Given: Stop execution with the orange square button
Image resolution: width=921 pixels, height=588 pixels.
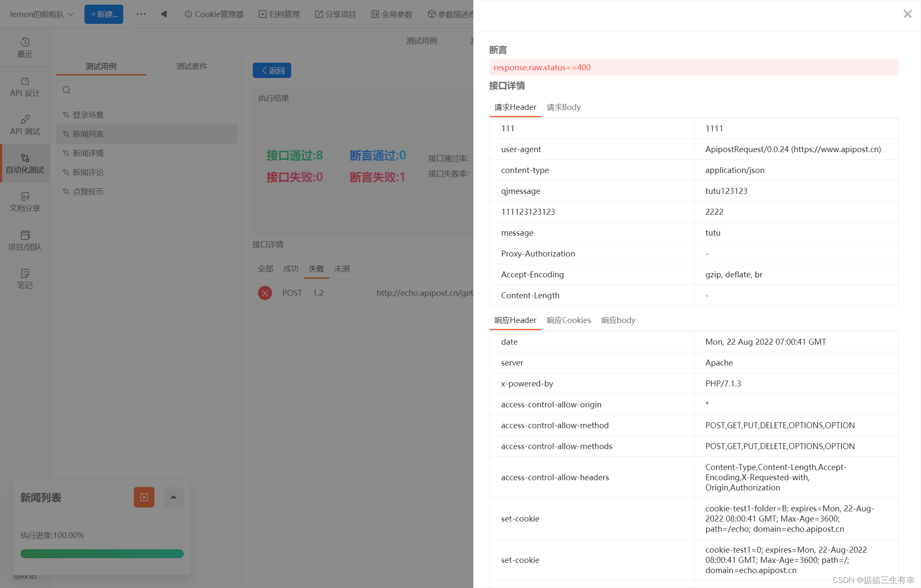Looking at the screenshot, I should pos(144,497).
